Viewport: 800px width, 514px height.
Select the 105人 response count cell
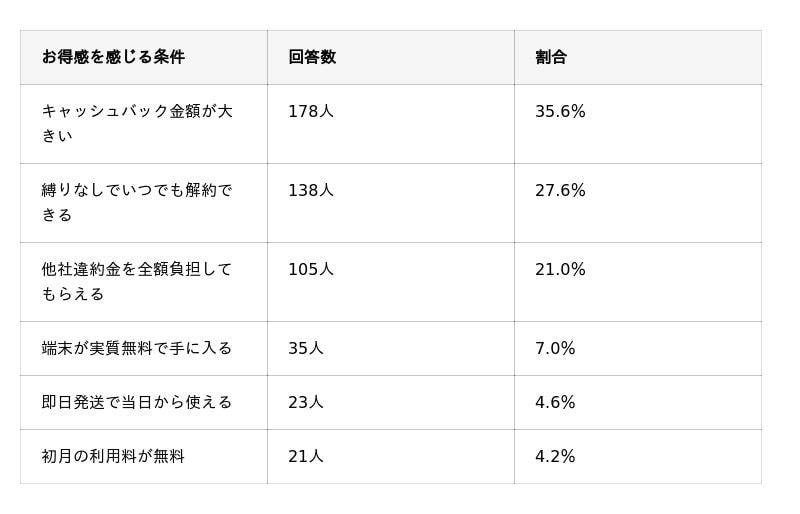coord(311,270)
